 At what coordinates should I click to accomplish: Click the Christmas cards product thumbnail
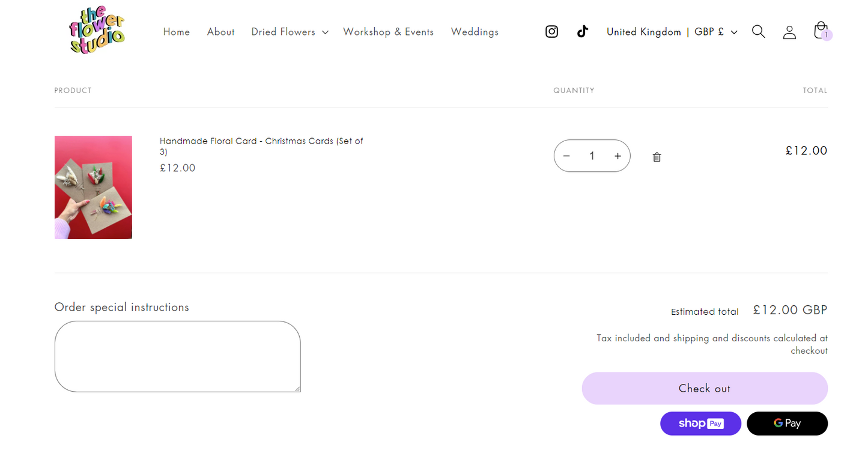click(93, 187)
